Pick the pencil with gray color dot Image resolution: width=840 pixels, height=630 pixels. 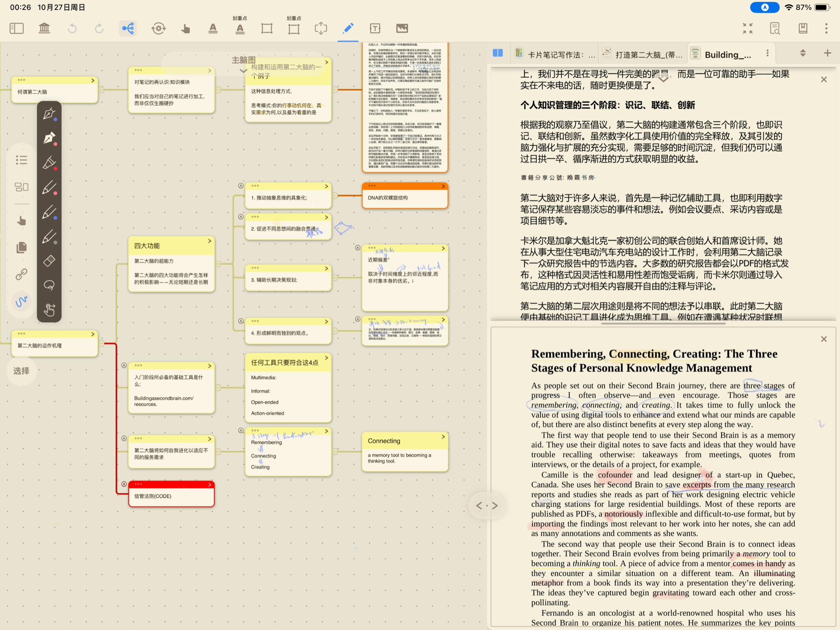click(x=49, y=236)
